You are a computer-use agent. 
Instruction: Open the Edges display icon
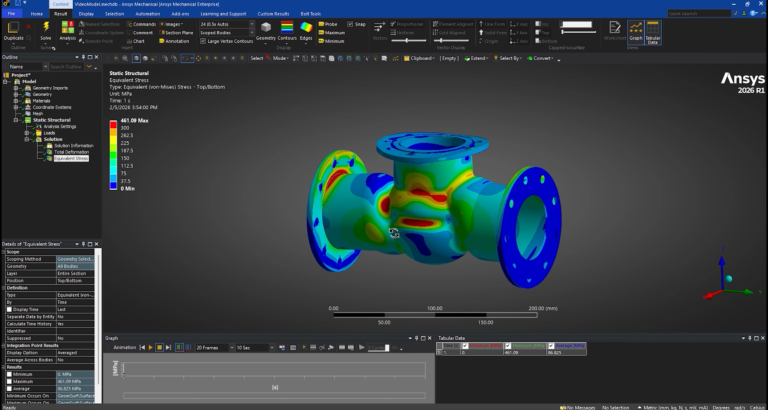[x=306, y=27]
